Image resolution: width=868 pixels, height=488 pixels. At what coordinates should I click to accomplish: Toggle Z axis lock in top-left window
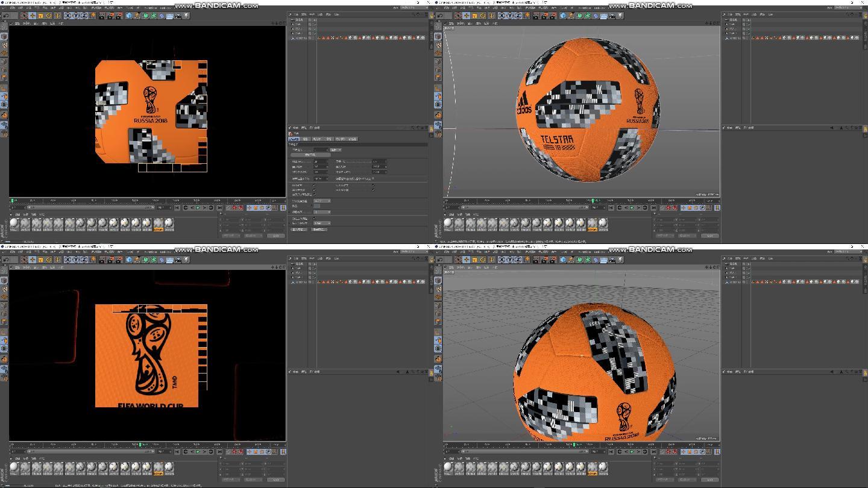pyautogui.click(x=84, y=16)
